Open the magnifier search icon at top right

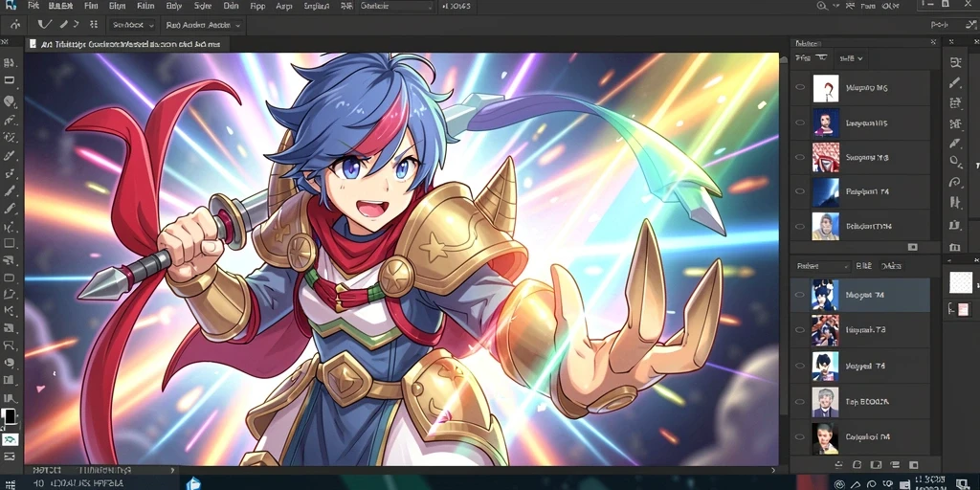pyautogui.click(x=822, y=6)
